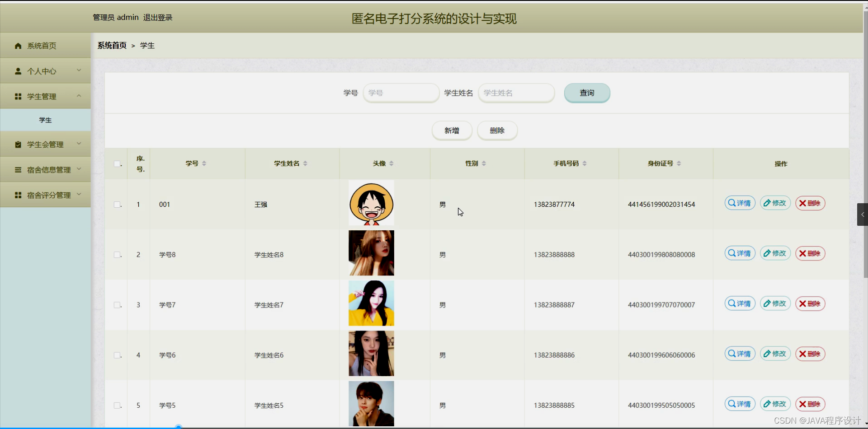Image resolution: width=868 pixels, height=429 pixels.
Task: View 详情 for 学生姓名8
Action: click(x=740, y=253)
